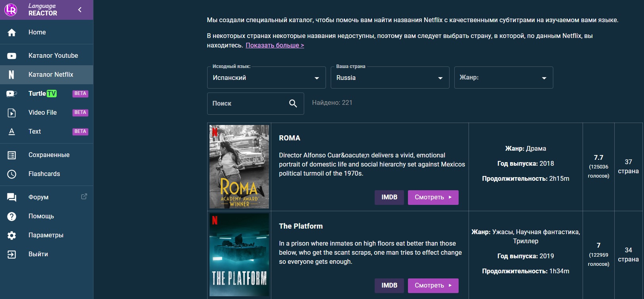Click the IMDB button for ROMA

coord(389,197)
